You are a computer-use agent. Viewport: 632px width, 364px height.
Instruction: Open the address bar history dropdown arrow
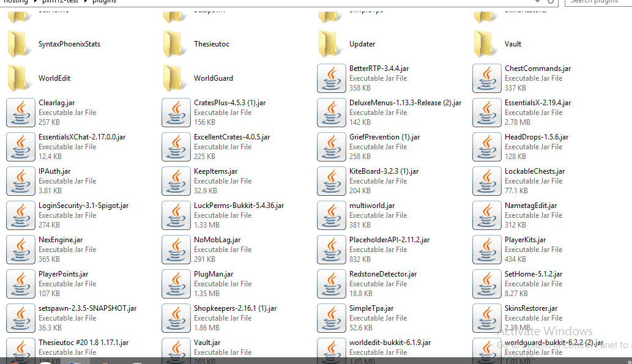coord(537,2)
